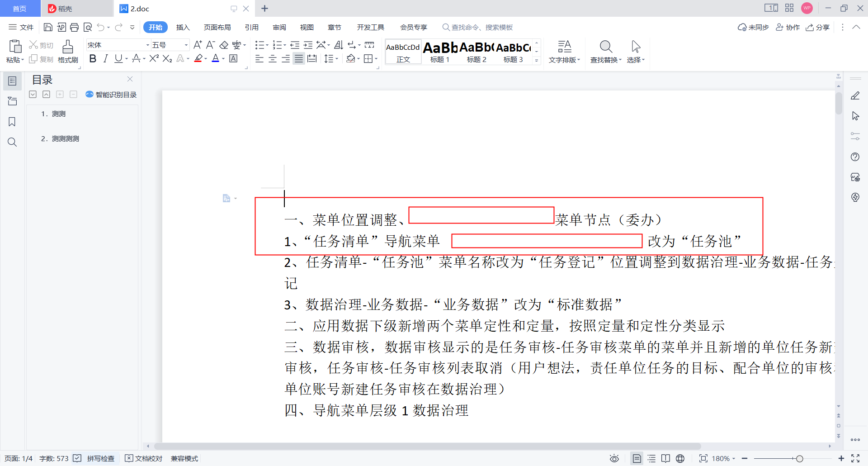Click the blue font color button
868x466 pixels.
[216, 58]
